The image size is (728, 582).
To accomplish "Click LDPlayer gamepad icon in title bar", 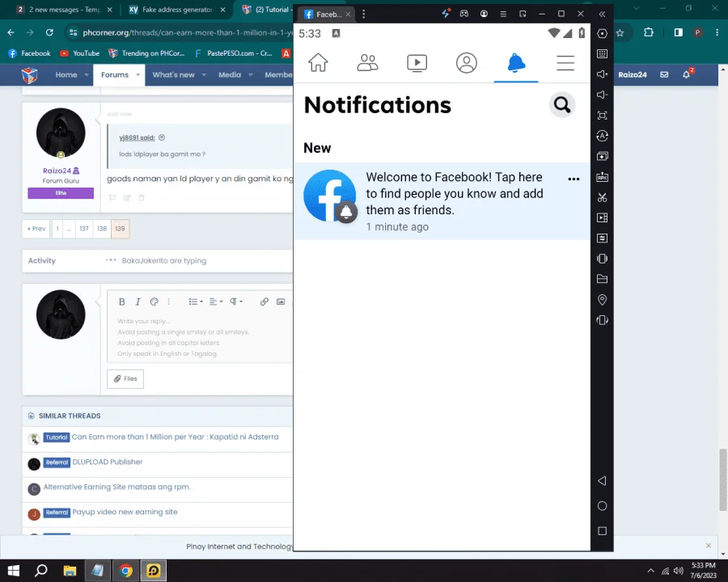I will click(x=463, y=14).
